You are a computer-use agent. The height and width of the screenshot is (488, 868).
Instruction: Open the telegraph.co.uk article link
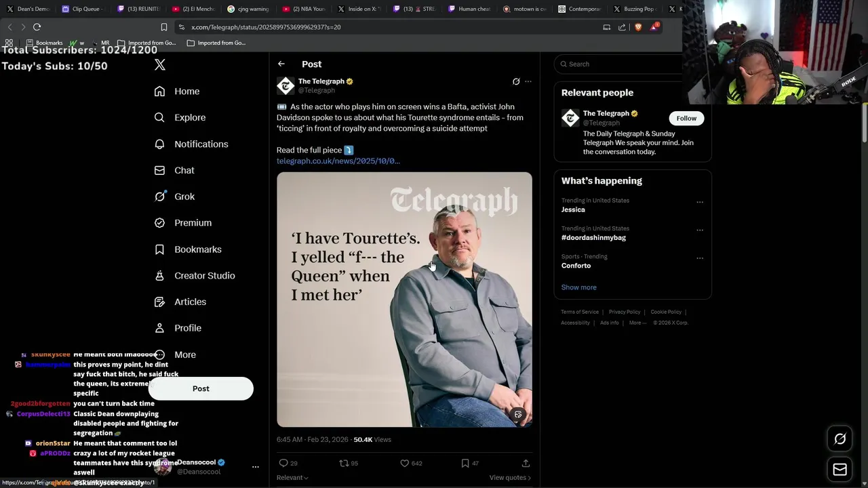[x=338, y=161]
